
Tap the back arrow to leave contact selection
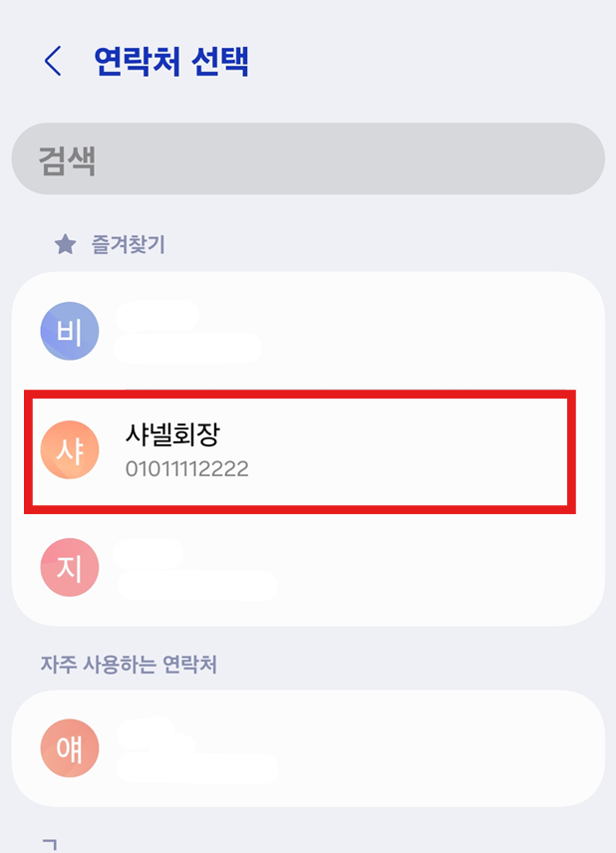52,62
